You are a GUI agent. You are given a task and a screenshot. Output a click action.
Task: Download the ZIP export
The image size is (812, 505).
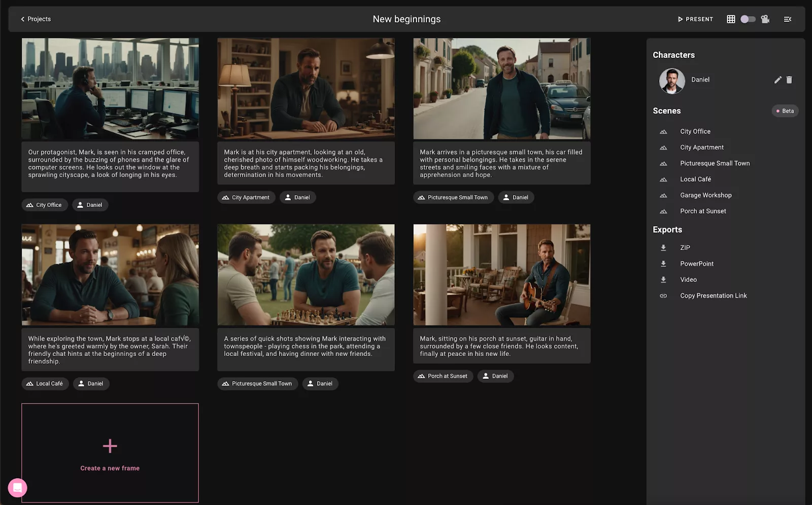point(685,248)
